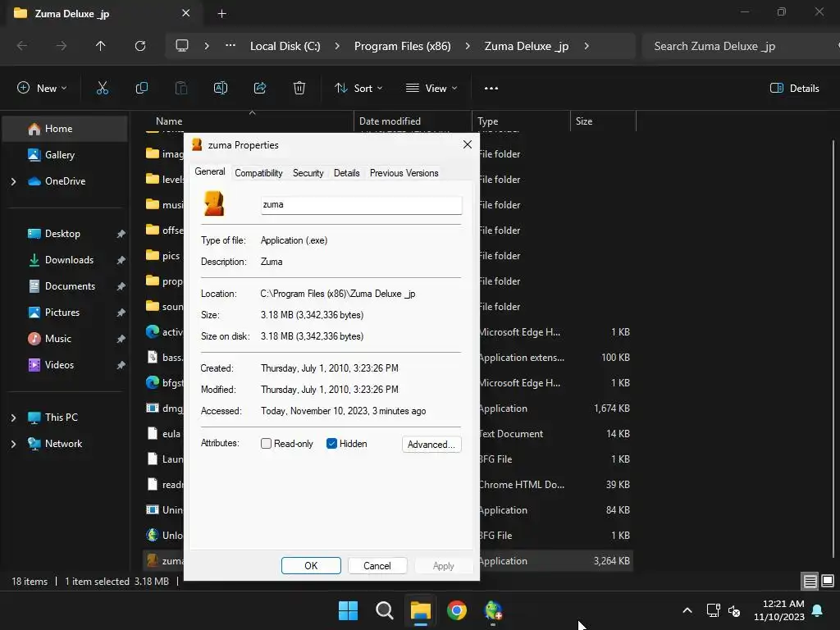Click OK in zuma Properties
The height and width of the screenshot is (630, 840).
point(311,566)
